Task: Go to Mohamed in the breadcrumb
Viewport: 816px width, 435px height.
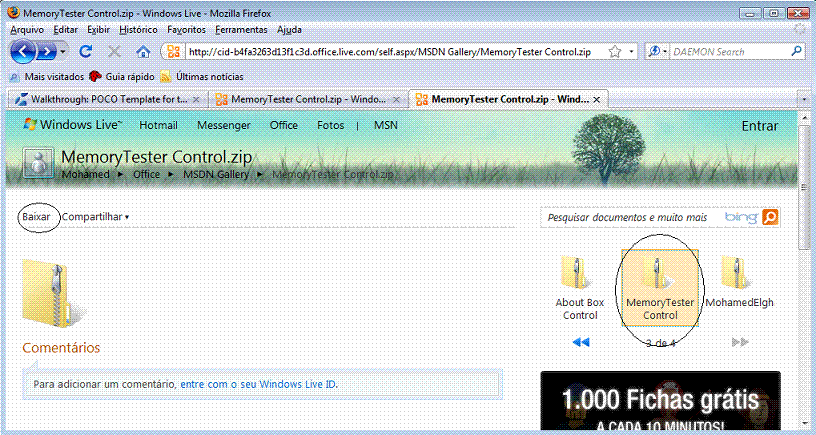Action: 85,174
